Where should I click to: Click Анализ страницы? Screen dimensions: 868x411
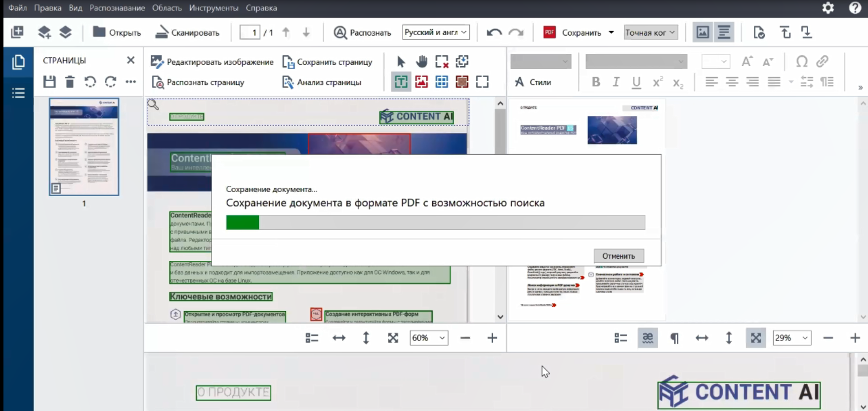coord(322,82)
